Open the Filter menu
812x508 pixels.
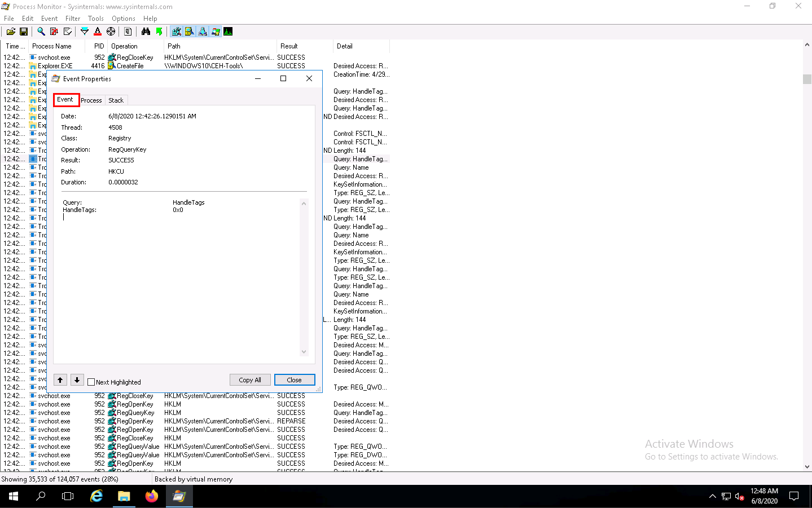click(73, 19)
